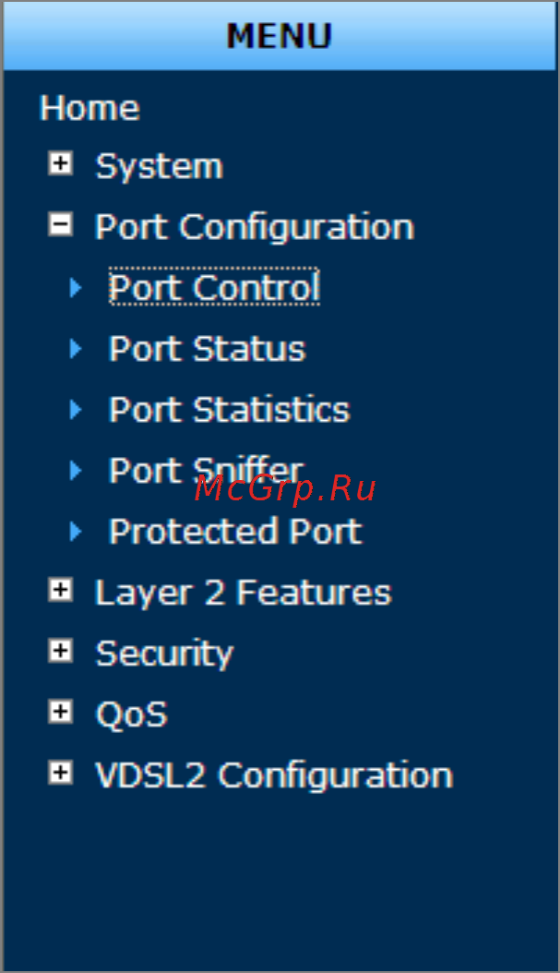Expand the QoS plus box
Screen dimensions: 560x973
click(60, 712)
